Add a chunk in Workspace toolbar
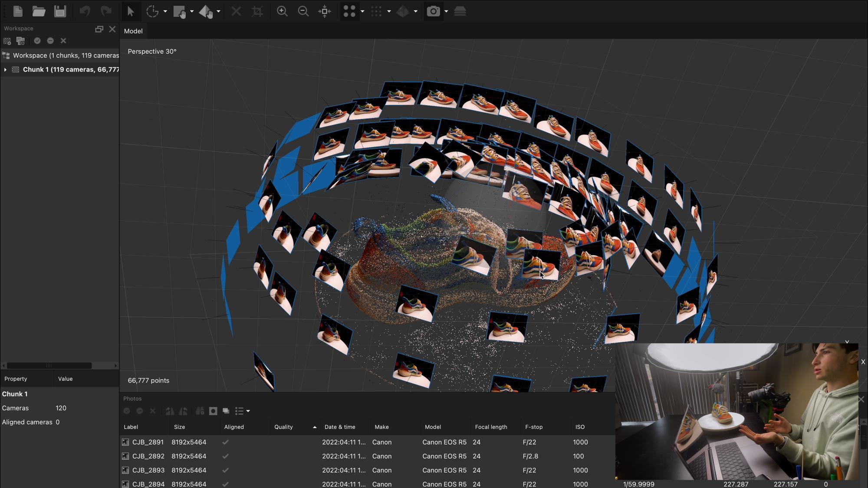This screenshot has height=488, width=868. (x=7, y=41)
